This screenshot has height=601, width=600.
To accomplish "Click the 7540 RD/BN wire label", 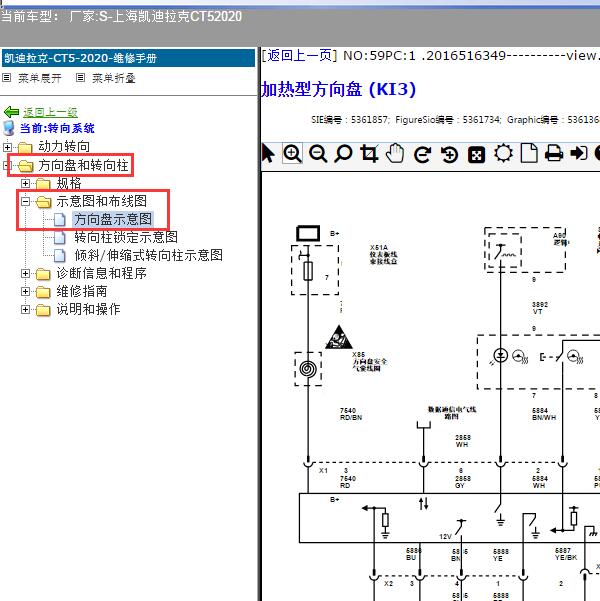I will click(350, 414).
